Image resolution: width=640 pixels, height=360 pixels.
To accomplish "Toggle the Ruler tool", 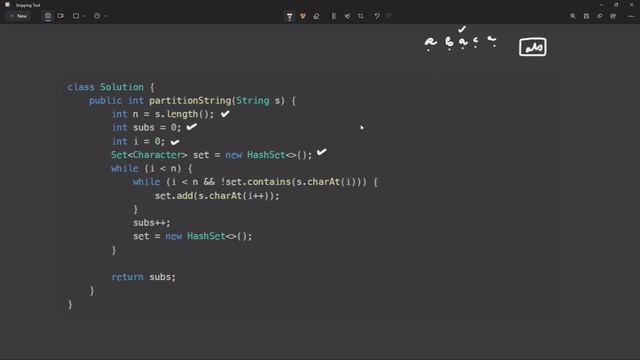I will (333, 16).
